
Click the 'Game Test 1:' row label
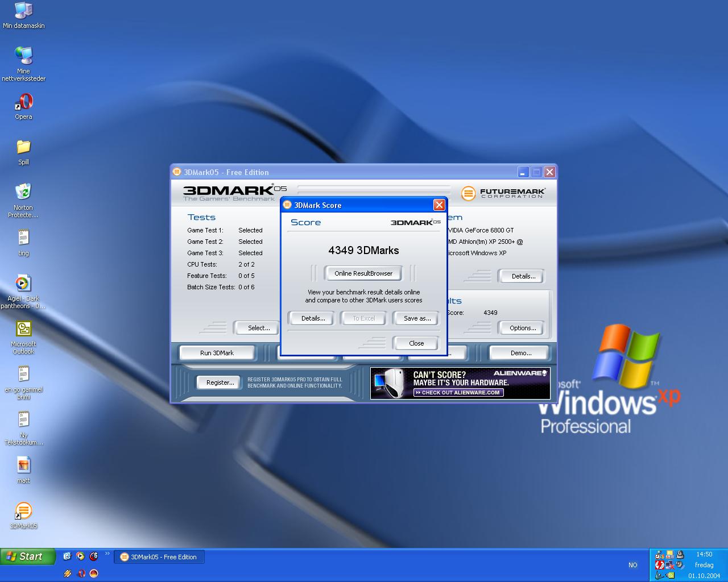point(205,230)
